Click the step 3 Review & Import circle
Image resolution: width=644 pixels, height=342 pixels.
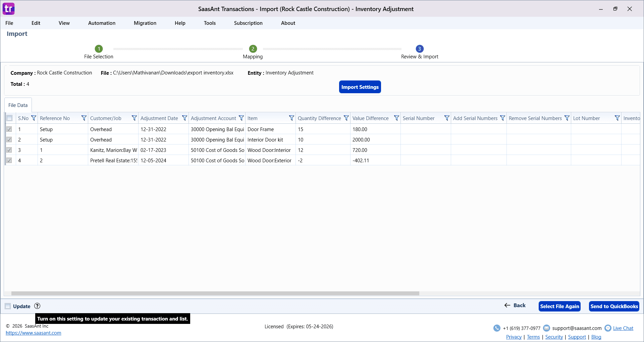click(x=420, y=49)
